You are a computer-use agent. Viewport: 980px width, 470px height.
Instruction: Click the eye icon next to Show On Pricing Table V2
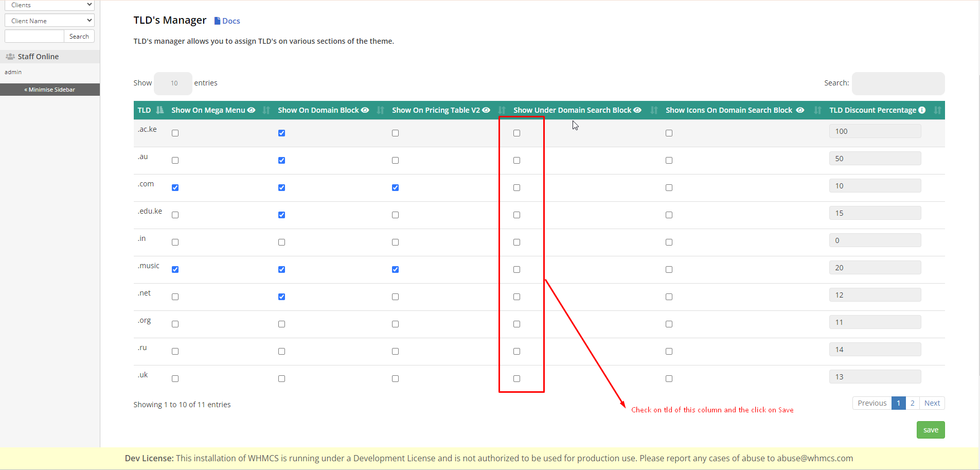pyautogui.click(x=486, y=110)
